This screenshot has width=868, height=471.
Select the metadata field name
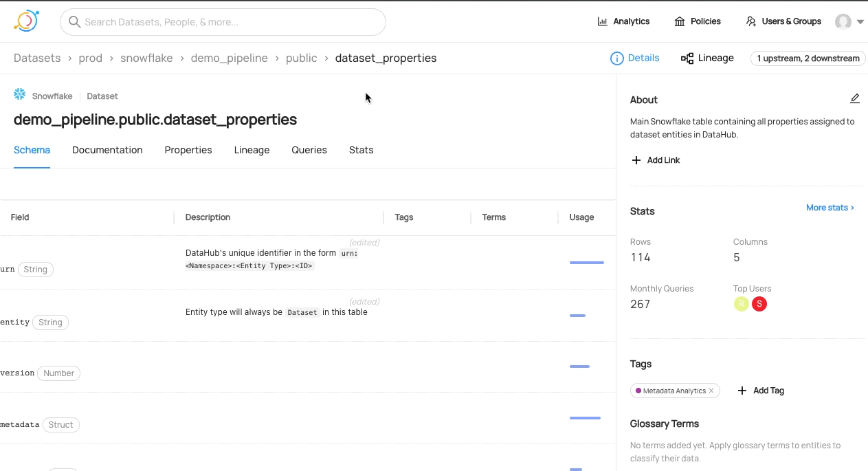click(x=20, y=424)
